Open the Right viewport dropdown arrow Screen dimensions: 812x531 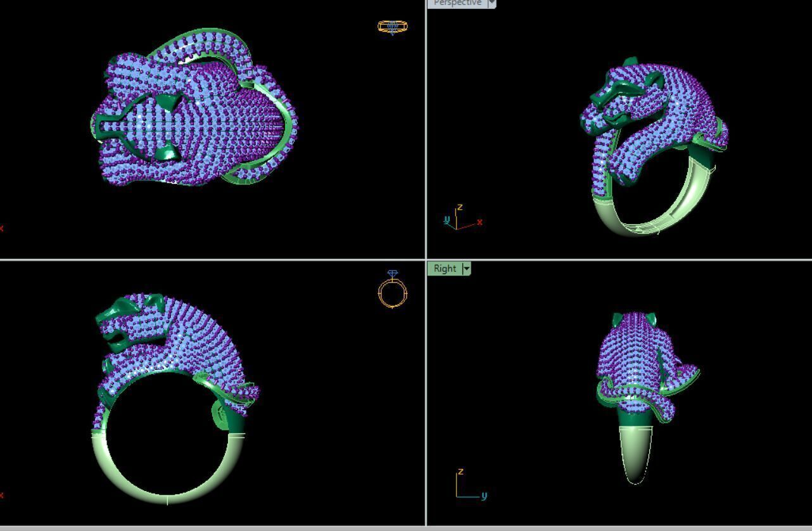click(467, 269)
